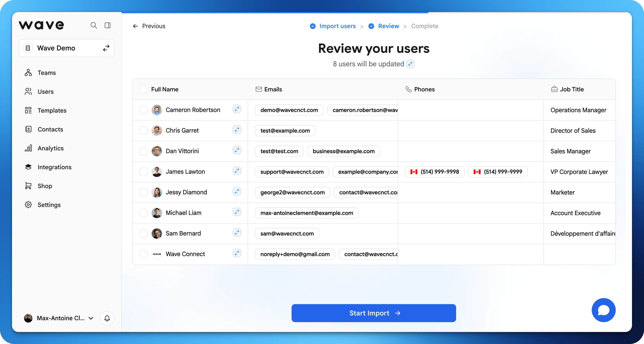Click update icon for James Lawton
The image size is (644, 344).
[237, 171]
